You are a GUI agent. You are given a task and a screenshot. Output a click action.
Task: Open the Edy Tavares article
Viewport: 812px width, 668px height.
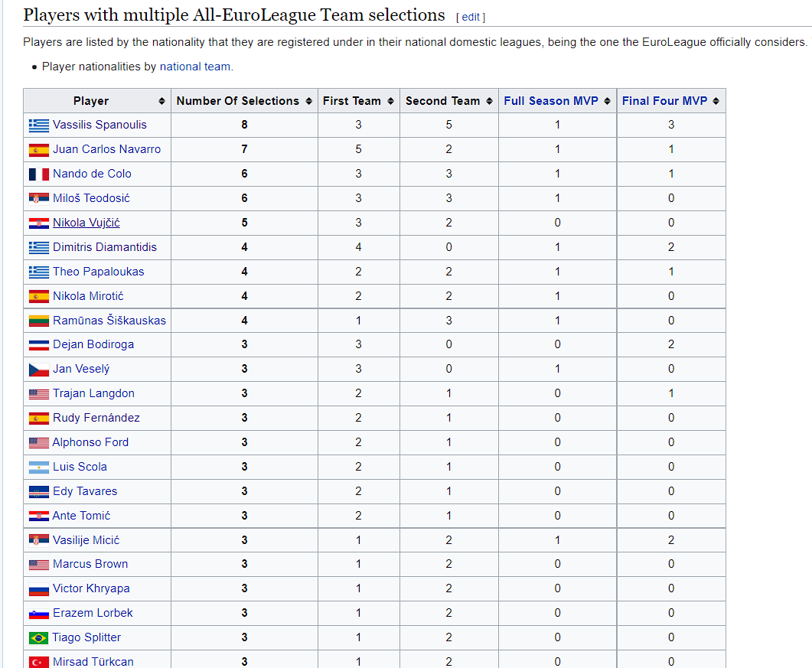tap(84, 491)
